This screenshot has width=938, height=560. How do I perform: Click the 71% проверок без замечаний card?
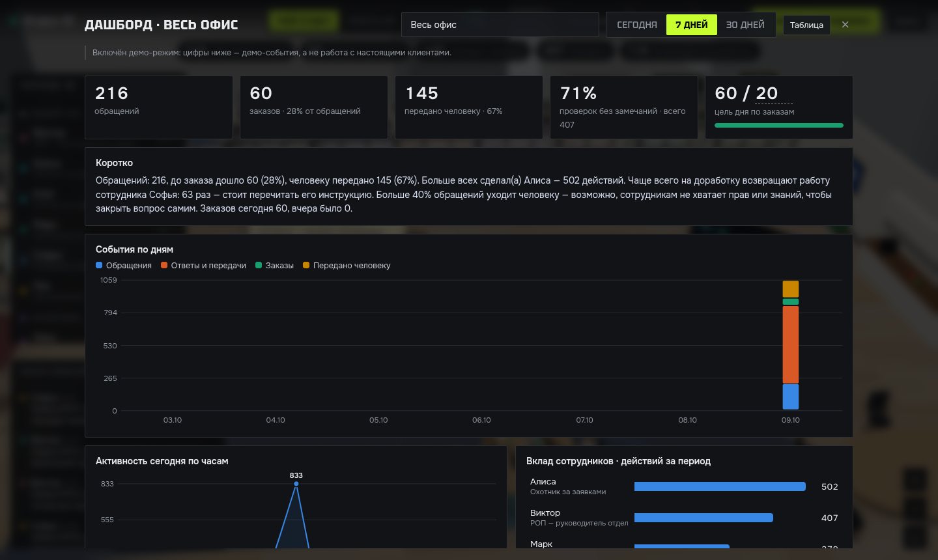pyautogui.click(x=623, y=107)
